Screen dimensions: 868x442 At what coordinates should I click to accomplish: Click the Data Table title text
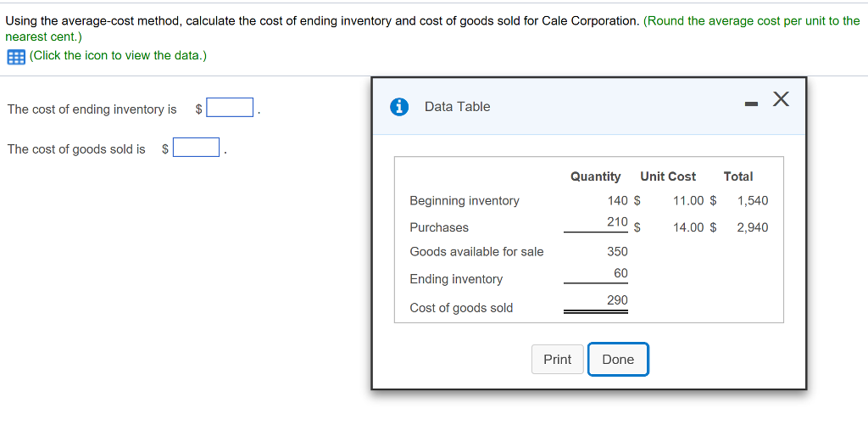(457, 106)
